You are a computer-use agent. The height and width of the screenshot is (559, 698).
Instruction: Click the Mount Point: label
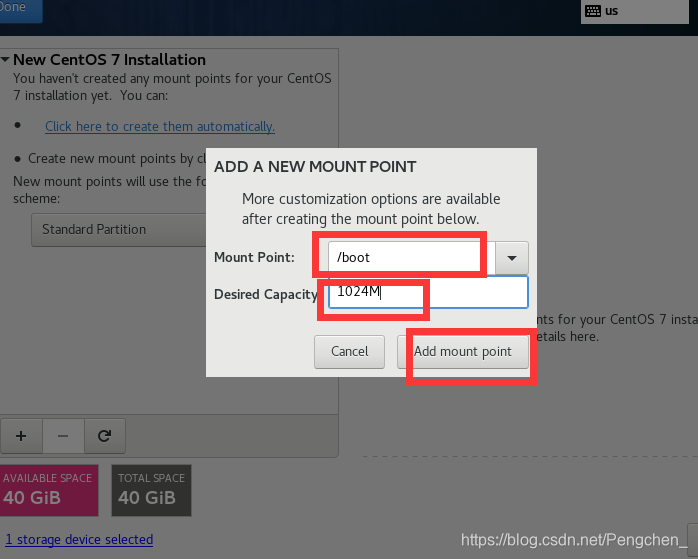click(x=254, y=257)
